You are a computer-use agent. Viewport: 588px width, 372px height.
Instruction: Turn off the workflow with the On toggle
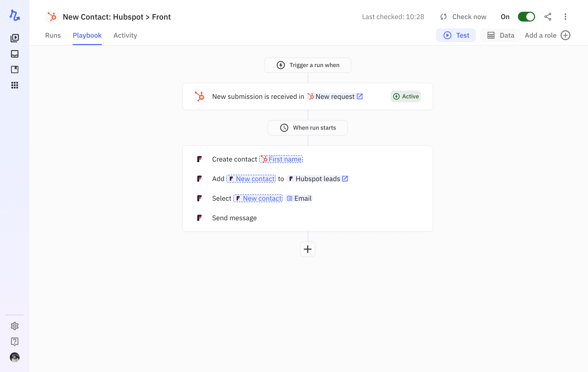tap(526, 17)
